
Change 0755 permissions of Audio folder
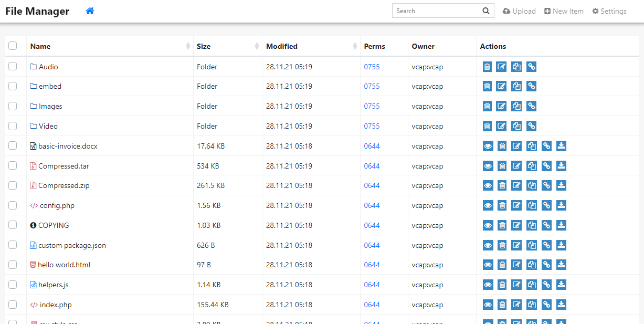pyautogui.click(x=372, y=67)
